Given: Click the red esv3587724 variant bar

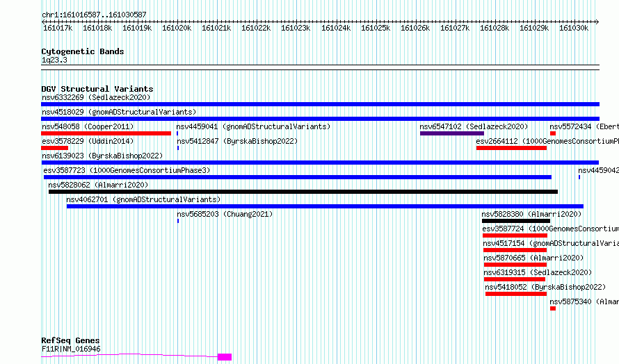Looking at the screenshot, I should coord(515,235).
